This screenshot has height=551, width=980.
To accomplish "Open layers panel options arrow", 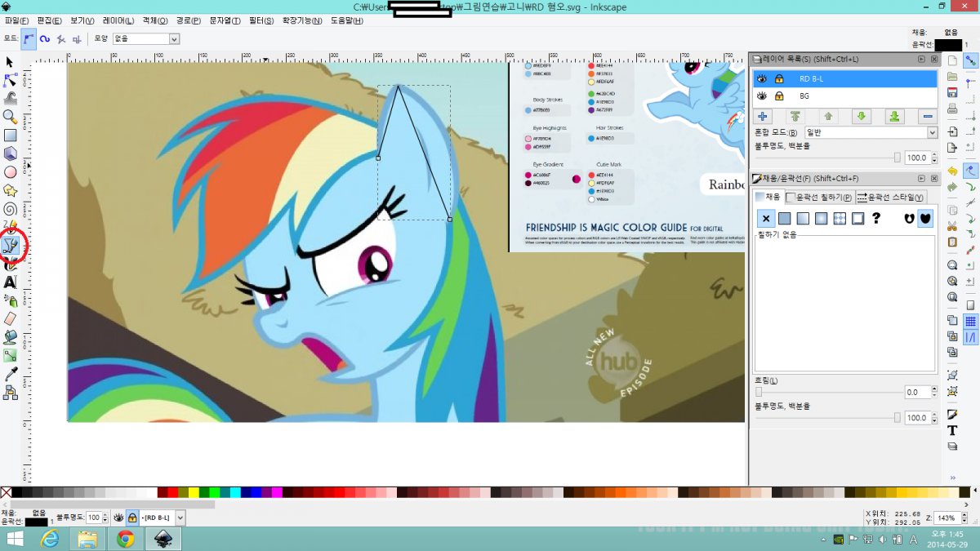I will click(x=921, y=59).
